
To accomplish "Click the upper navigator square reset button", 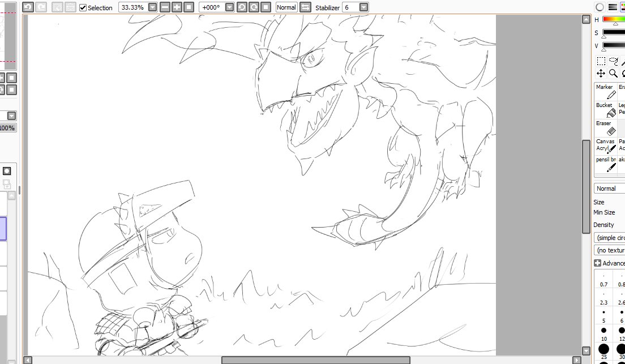I will click(x=11, y=78).
